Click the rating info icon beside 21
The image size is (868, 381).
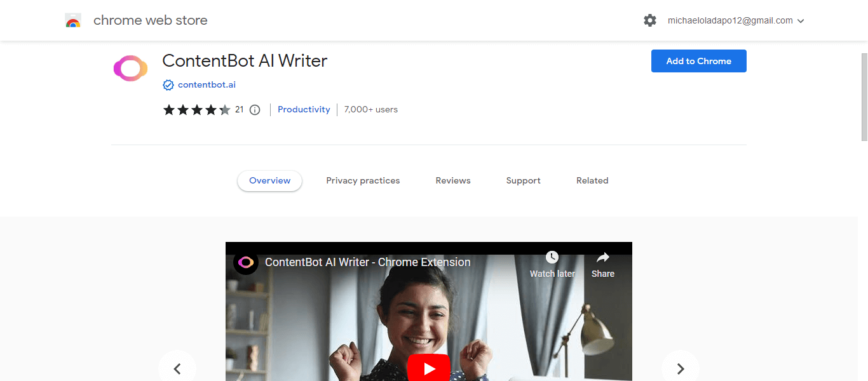(255, 110)
